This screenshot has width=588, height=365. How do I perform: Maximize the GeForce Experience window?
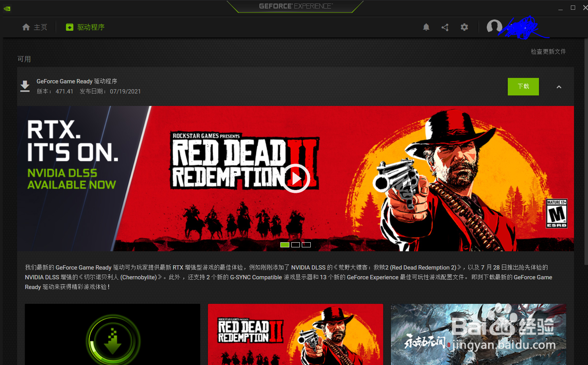pyautogui.click(x=573, y=8)
